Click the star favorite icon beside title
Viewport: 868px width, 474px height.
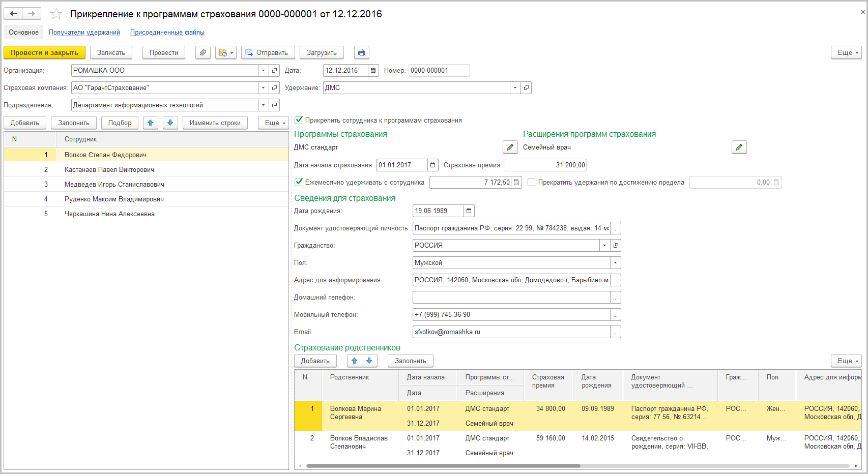tap(56, 14)
